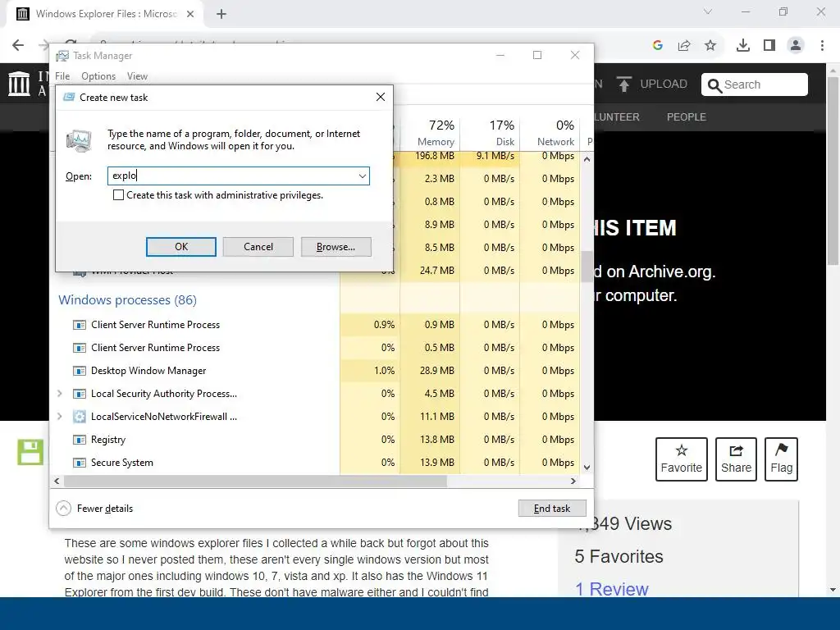Select the Registry process icon
Screen dimensions: 840x630
pyautogui.click(x=80, y=440)
